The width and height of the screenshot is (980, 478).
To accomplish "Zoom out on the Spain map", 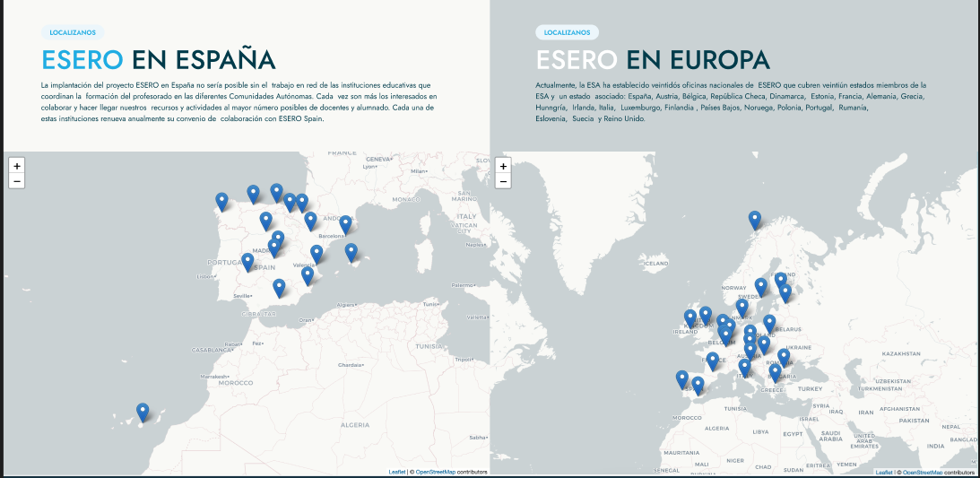I will [17, 181].
